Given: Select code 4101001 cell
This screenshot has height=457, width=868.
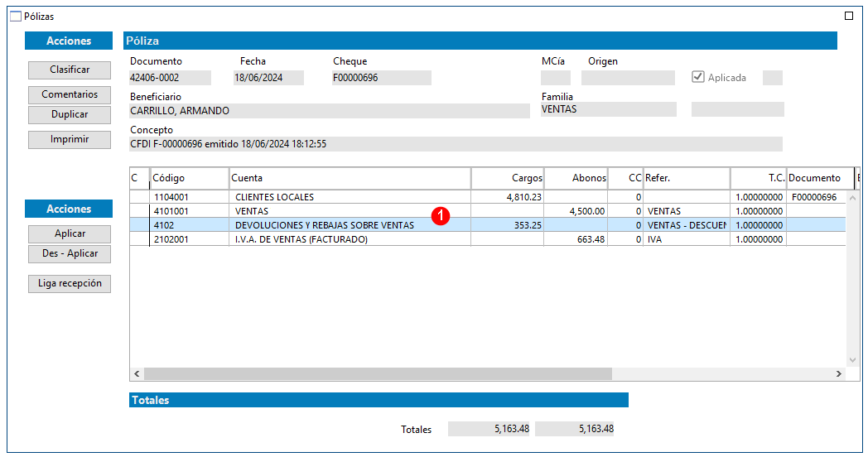Looking at the screenshot, I should pyautogui.click(x=190, y=211).
